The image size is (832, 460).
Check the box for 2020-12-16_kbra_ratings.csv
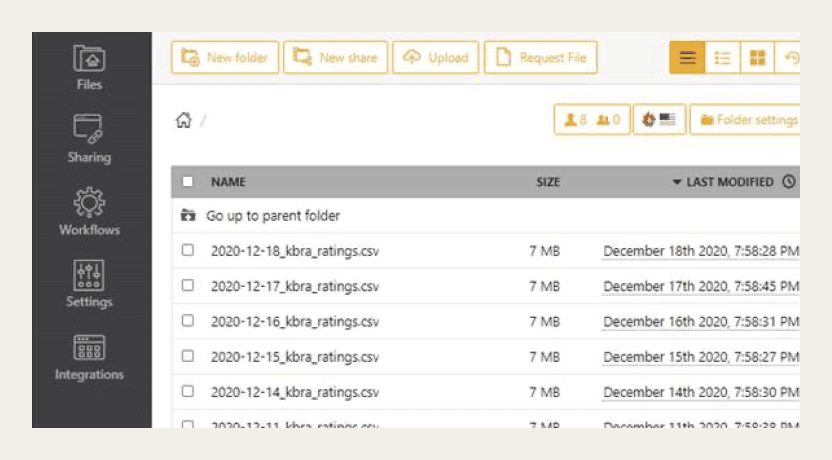tap(188, 320)
